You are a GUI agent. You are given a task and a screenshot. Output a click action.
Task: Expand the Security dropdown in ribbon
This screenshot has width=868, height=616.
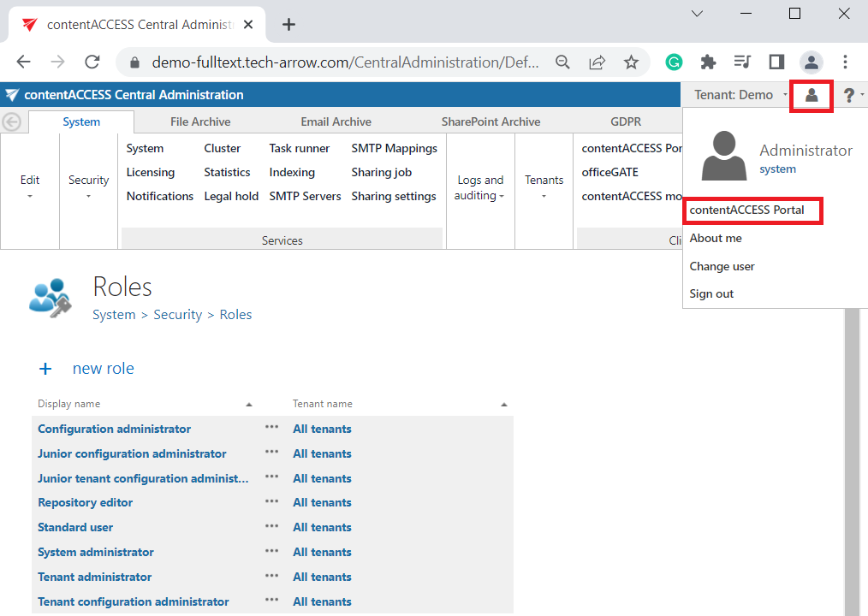coord(89,187)
